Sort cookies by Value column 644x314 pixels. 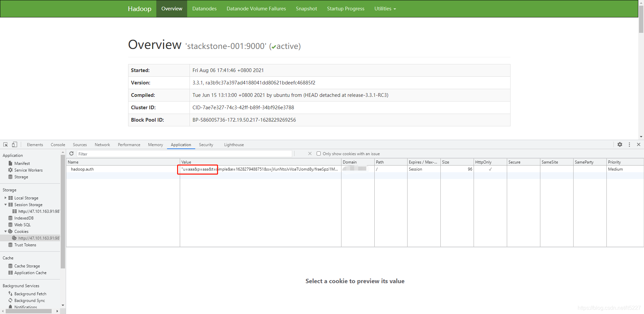[261, 162]
